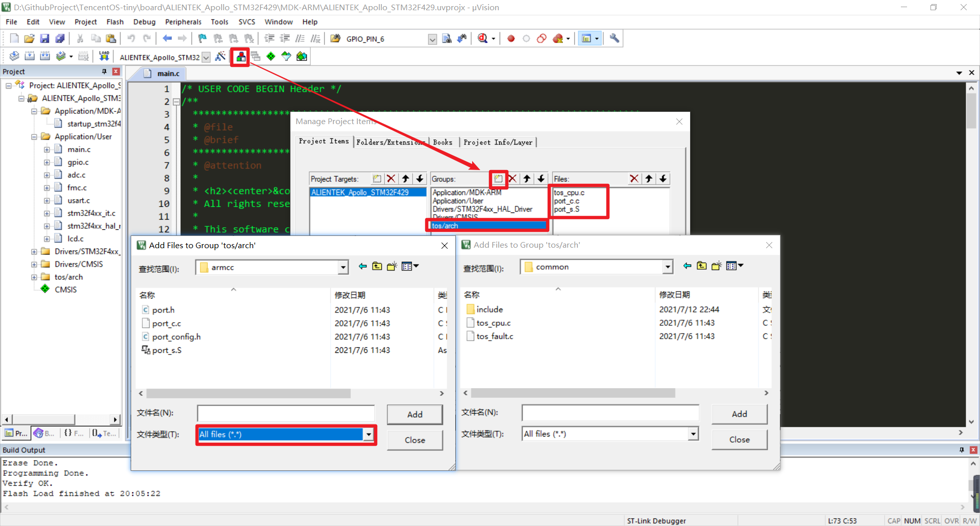Expand the Drivers/CMSIS group in project tree
Viewport: 980px width, 526px height.
(x=34, y=265)
